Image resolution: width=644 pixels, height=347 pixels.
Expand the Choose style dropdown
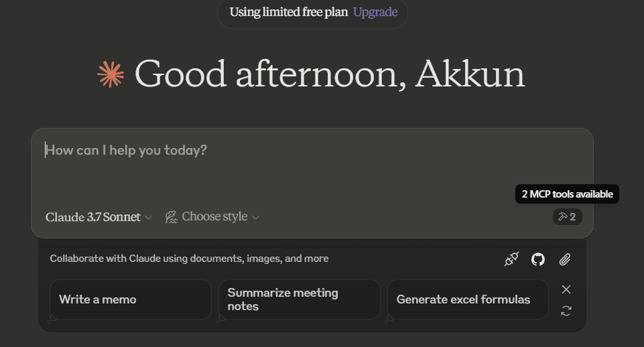coord(212,217)
